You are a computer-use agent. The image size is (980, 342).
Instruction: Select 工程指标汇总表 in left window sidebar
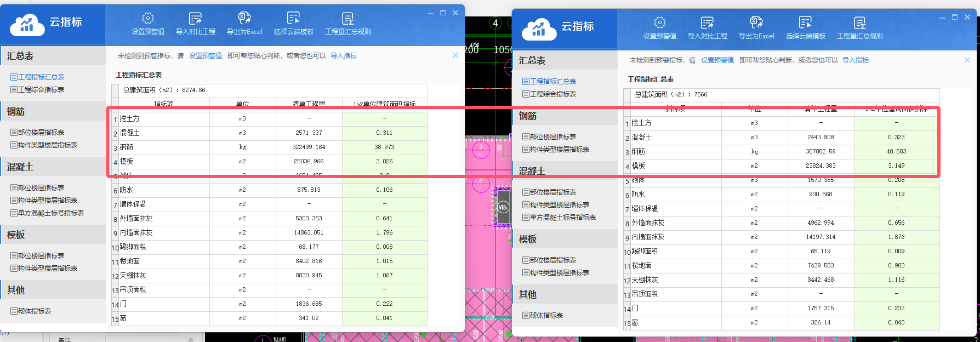tap(37, 77)
